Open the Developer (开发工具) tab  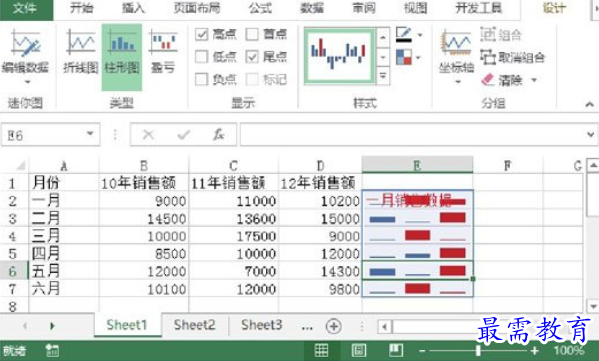coord(478,8)
